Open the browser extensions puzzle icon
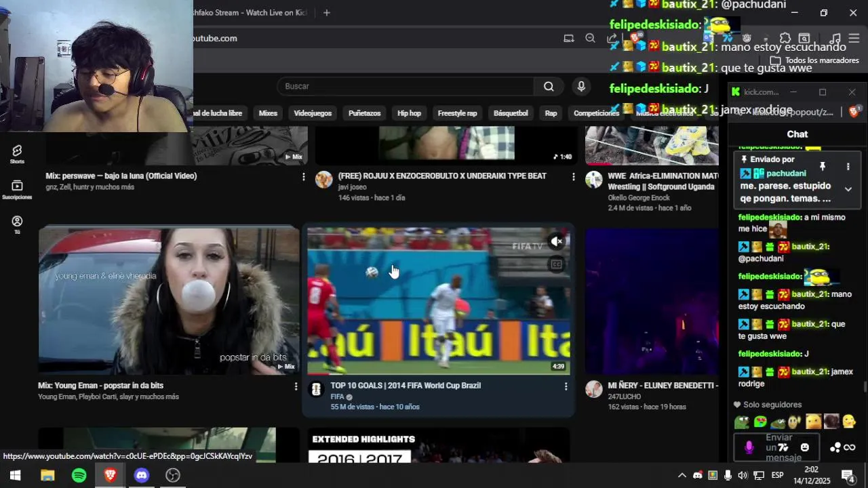The image size is (868, 488). click(785, 39)
